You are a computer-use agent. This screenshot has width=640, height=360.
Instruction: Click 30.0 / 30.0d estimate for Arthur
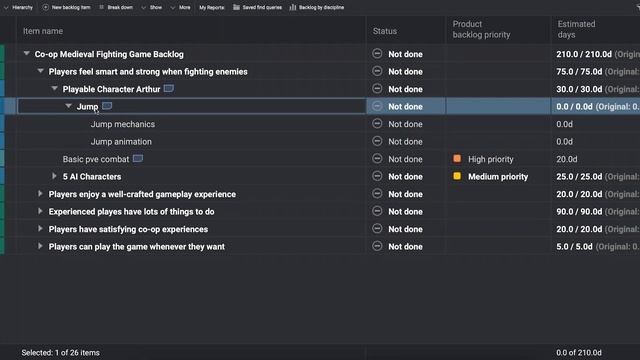click(579, 89)
